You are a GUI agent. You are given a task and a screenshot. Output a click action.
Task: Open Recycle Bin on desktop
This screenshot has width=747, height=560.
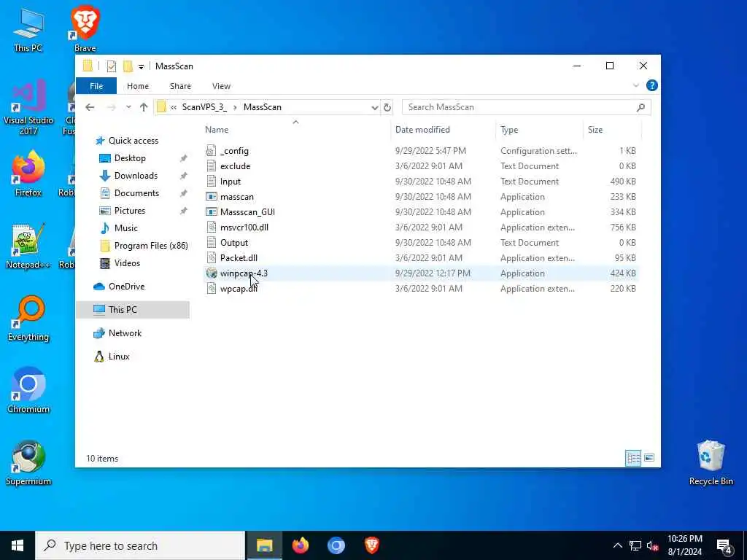click(711, 463)
